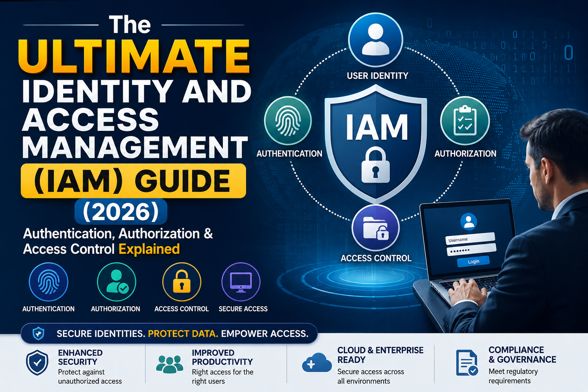Click the "(2026)" blue badge
Viewport: 588px width, 392px height.
point(121,212)
